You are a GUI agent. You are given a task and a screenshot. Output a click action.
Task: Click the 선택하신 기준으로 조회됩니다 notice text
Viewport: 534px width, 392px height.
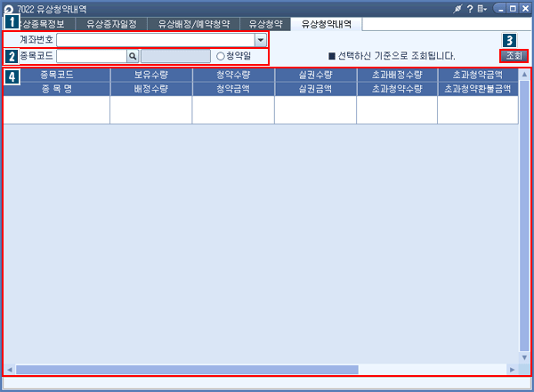coord(396,56)
